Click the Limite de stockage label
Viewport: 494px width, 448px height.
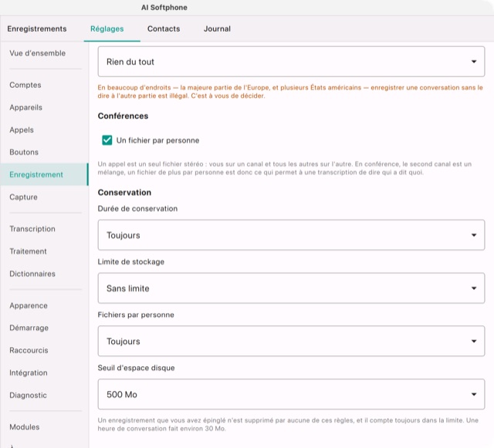tap(131, 261)
